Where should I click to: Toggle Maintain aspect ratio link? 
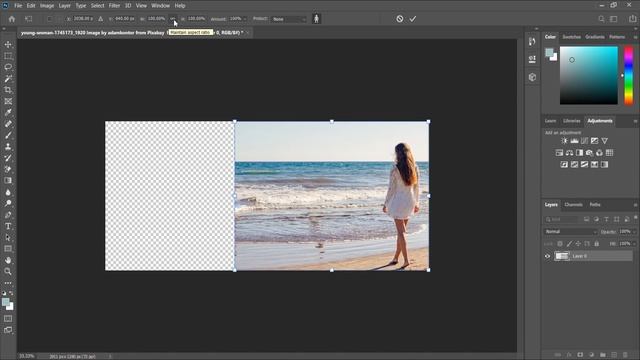click(173, 19)
